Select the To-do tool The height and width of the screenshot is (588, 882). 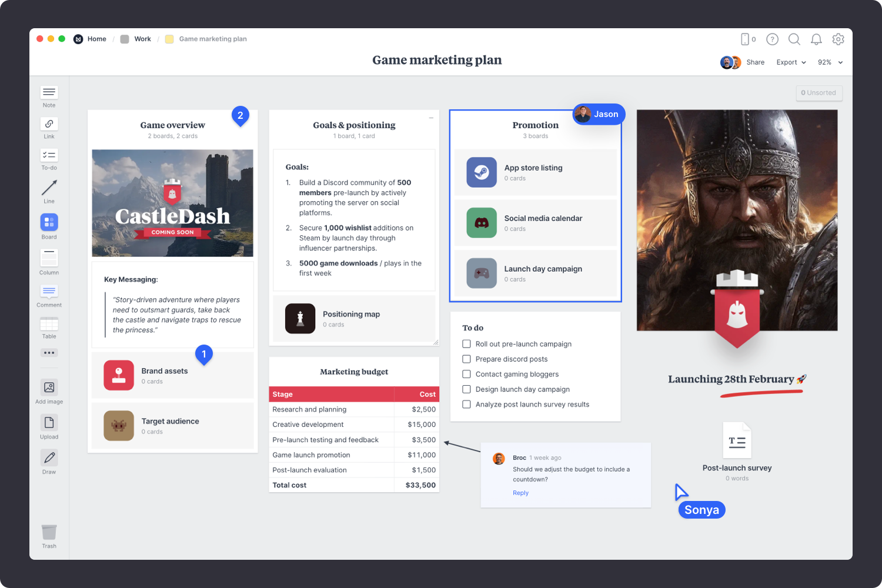tap(49, 156)
